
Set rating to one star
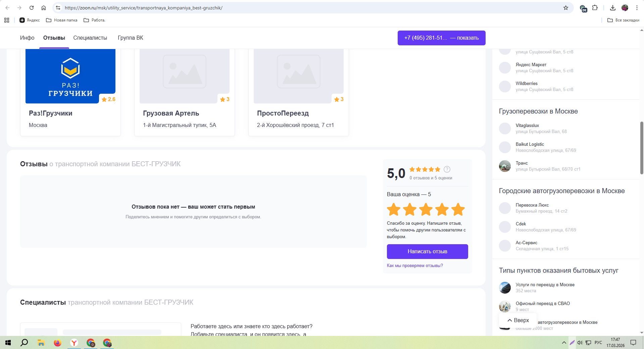pyautogui.click(x=394, y=209)
